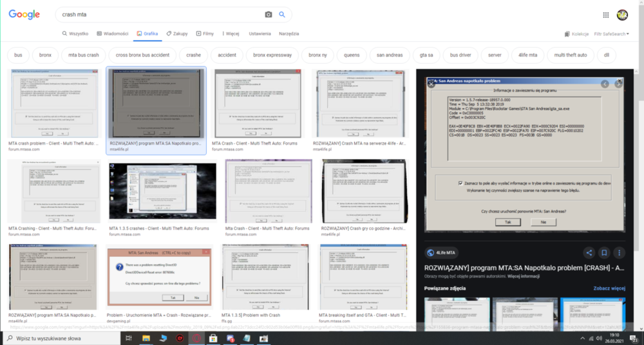Open Windows notification center
The height and width of the screenshot is (345, 644).
(634, 338)
